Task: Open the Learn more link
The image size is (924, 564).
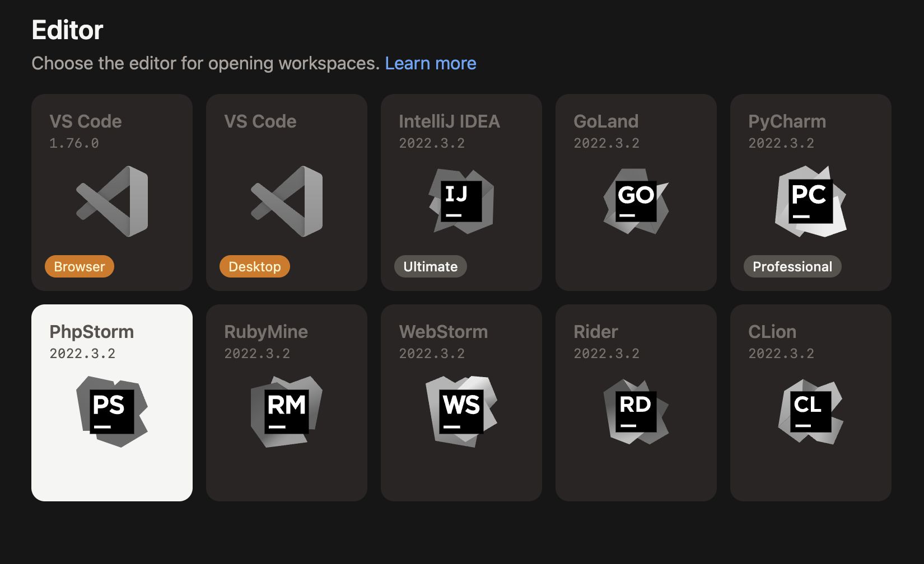Action: [431, 63]
